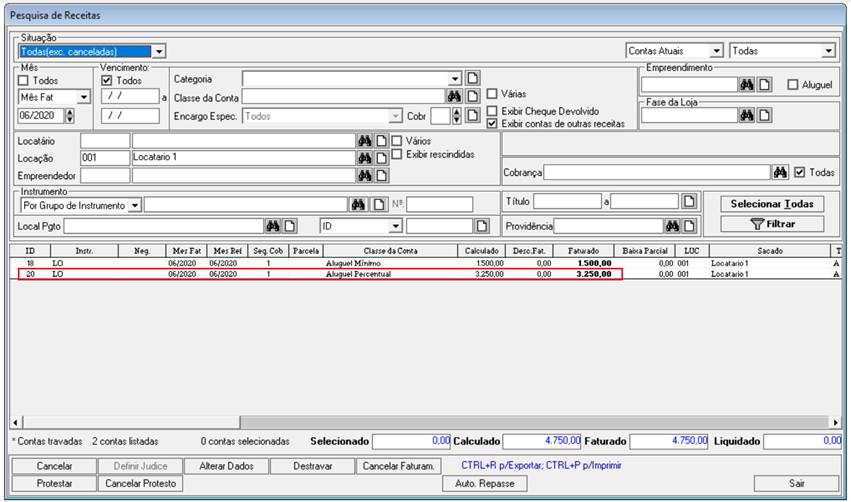The image size is (851, 502).
Task: Click the Locação code field 001
Action: (105, 158)
